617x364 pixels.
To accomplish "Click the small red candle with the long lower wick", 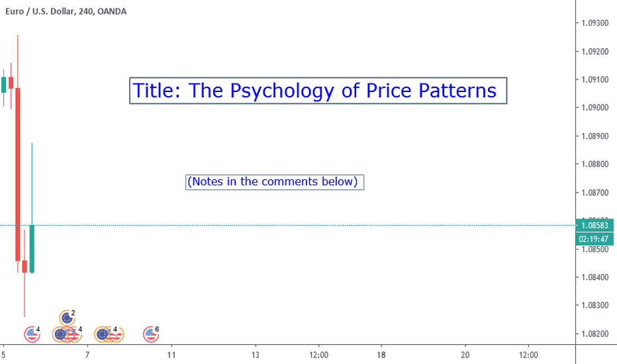I will 24,267.
